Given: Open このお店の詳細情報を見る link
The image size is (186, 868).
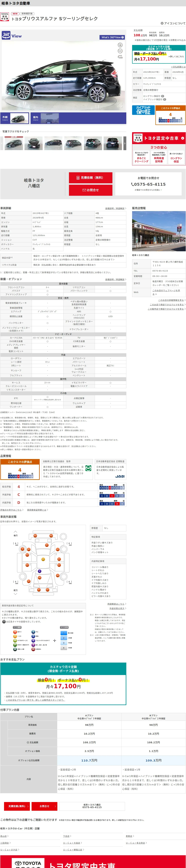Looking at the screenshot, I should point(172,300).
